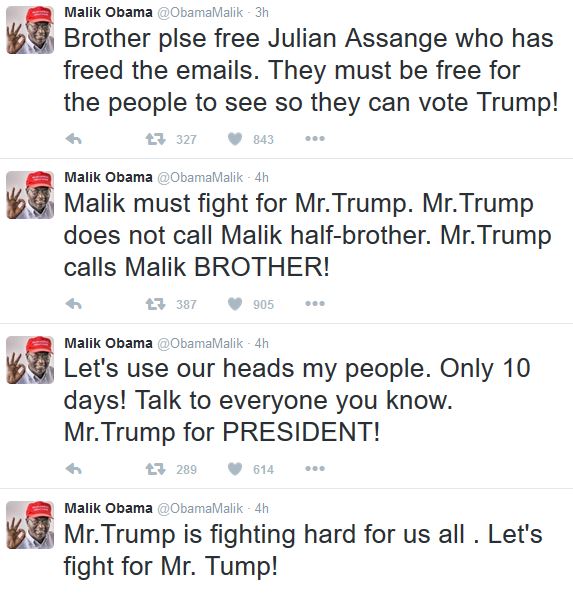Screen dimensions: 573x595
Task: Open more options on the BROTHER tweet
Action: (x=315, y=304)
